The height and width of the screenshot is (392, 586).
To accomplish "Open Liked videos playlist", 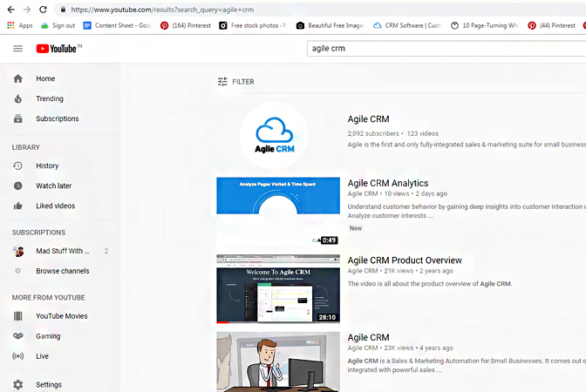I will (x=55, y=206).
